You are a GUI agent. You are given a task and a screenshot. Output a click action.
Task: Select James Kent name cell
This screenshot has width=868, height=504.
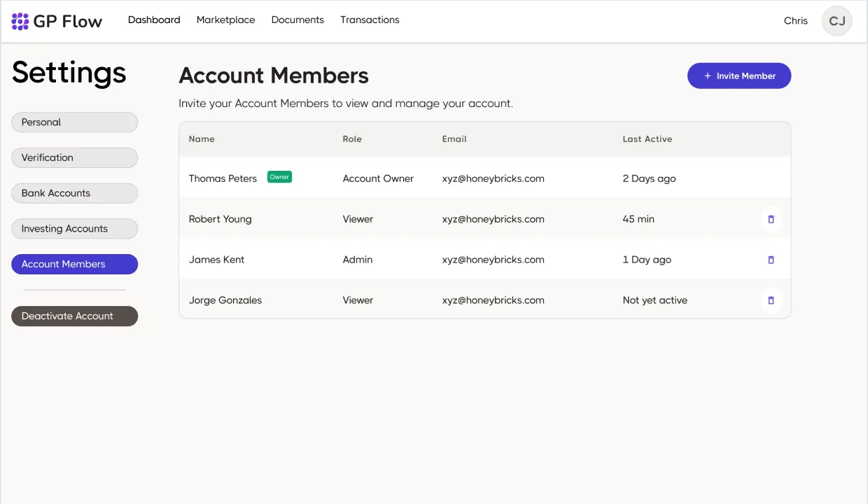tap(216, 260)
